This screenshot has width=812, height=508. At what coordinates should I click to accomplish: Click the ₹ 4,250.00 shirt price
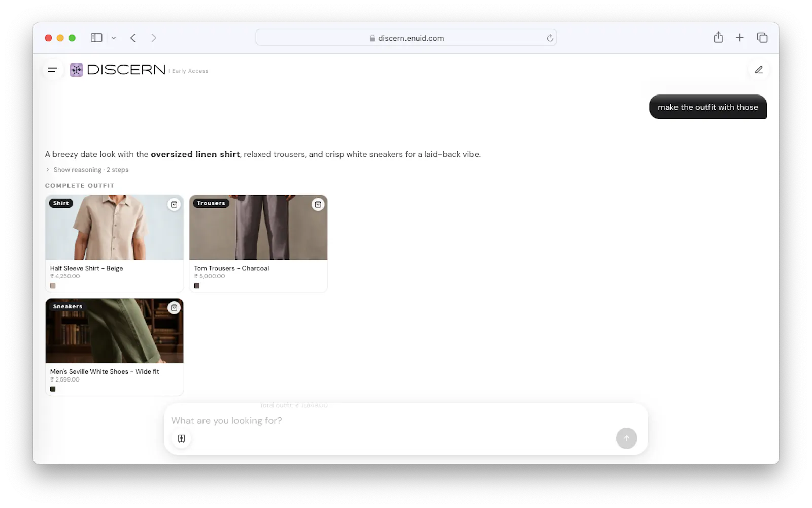65,276
